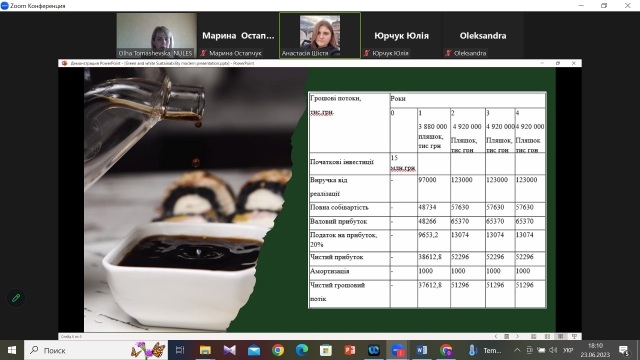Go to previous slide arrow in PowerPoint status bar
640x360 pixels.
click(496, 336)
